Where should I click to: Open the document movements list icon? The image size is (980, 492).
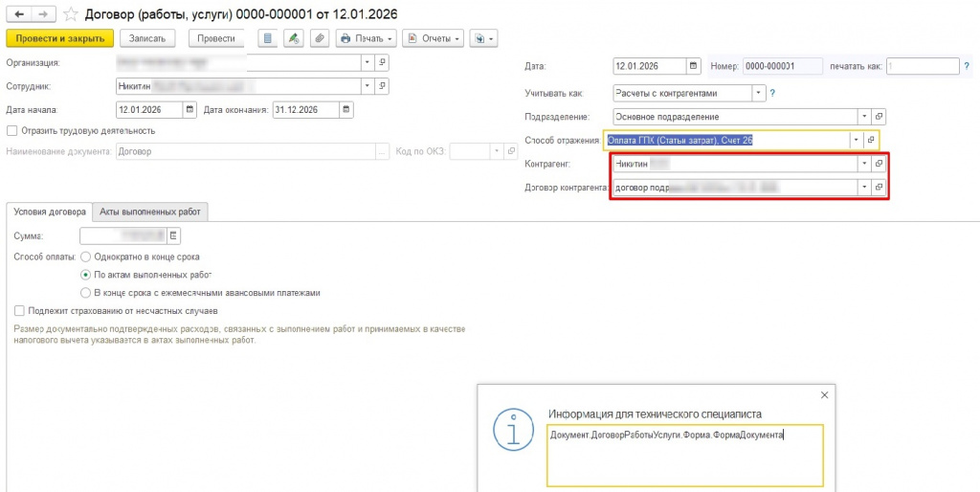[268, 38]
